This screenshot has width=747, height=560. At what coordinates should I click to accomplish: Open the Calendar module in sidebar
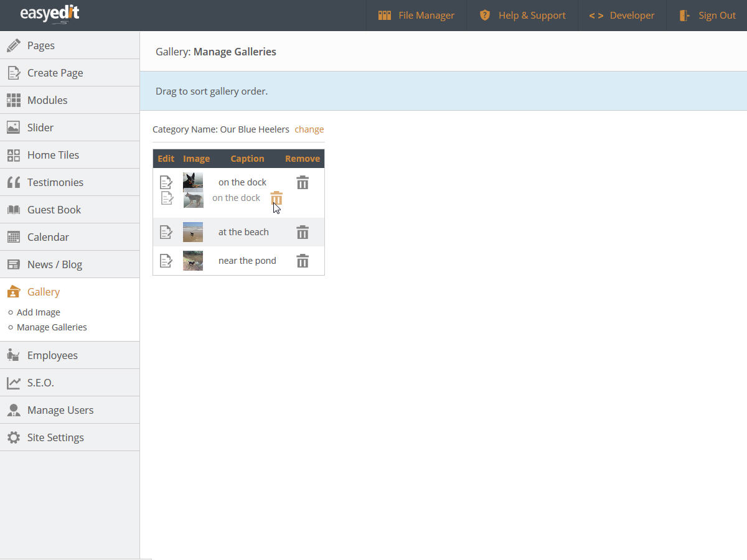coord(48,237)
